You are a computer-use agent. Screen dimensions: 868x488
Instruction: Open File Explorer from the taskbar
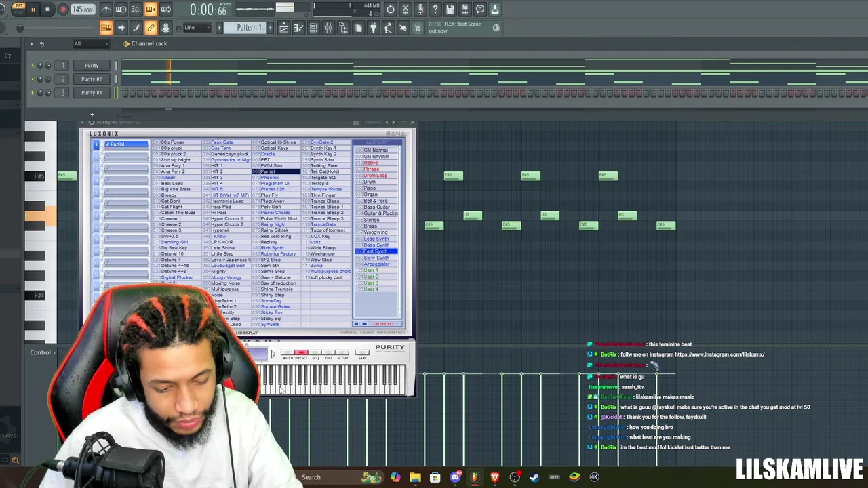(415, 477)
